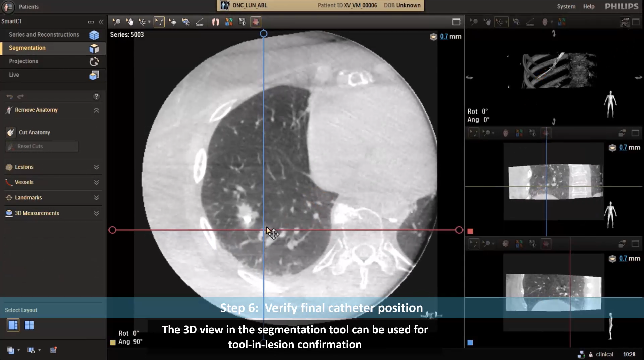Click the swap views icon in 3D view toolbar

[x=625, y=22]
